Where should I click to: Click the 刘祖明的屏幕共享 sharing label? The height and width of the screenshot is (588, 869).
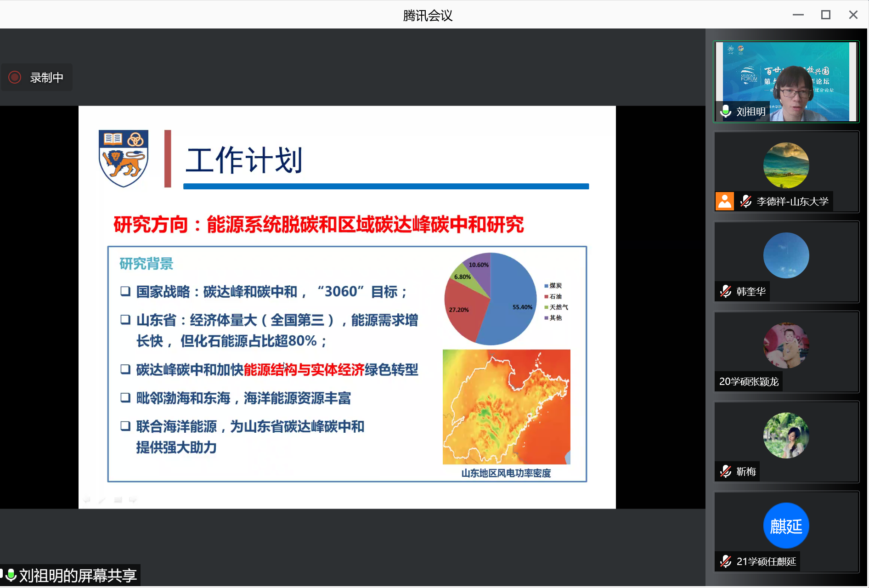point(78,575)
